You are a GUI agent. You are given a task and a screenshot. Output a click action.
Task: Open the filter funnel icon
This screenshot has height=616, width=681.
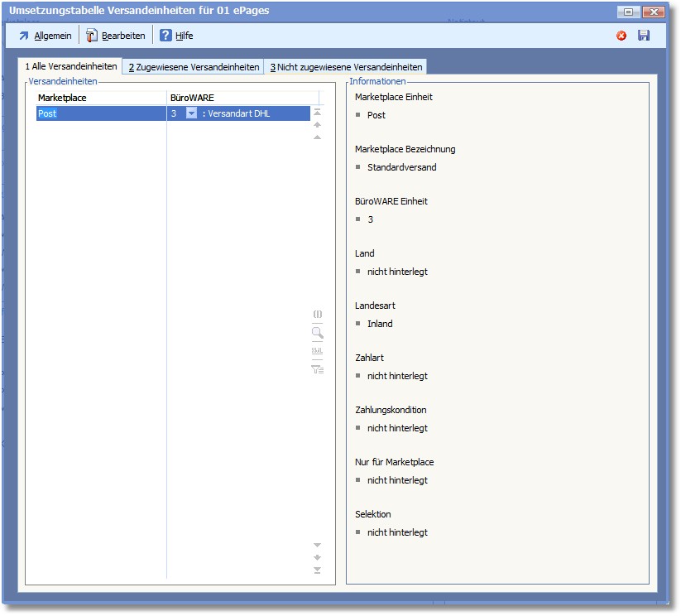(317, 369)
